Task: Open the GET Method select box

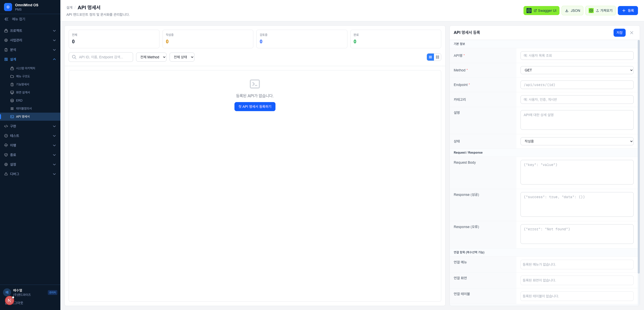Action: pyautogui.click(x=577, y=70)
